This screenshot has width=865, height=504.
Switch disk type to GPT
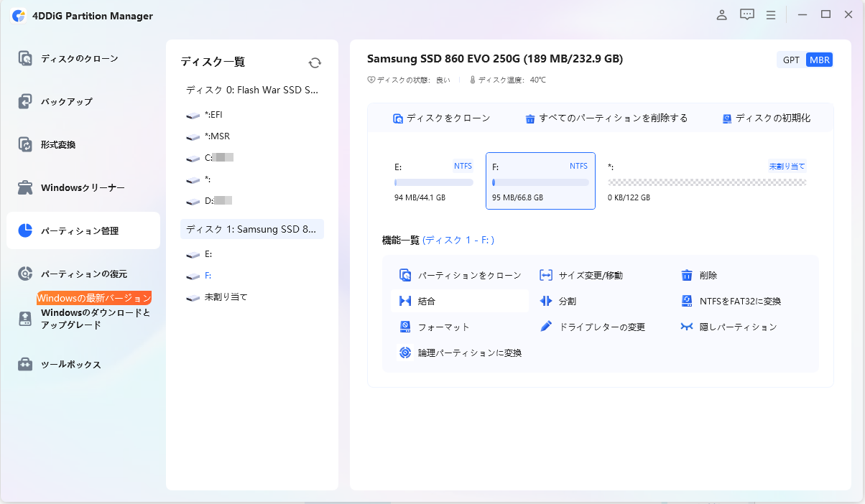791,60
